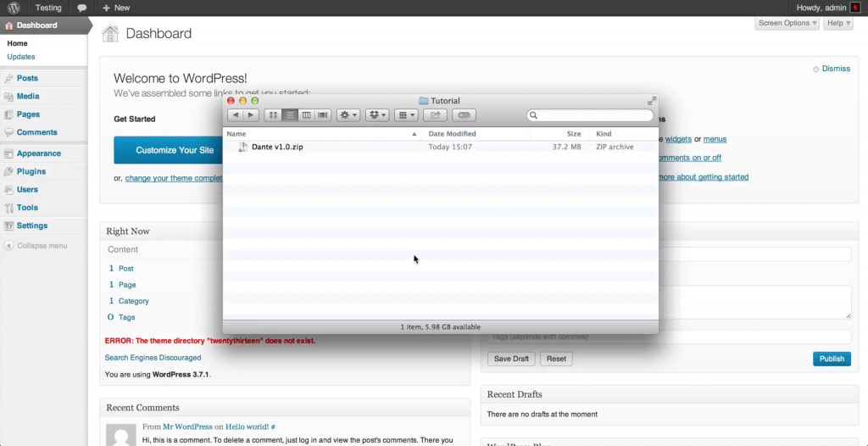Click Dante v1.0.zip file icon
This screenshot has width=868, height=446.
pyautogui.click(x=242, y=147)
